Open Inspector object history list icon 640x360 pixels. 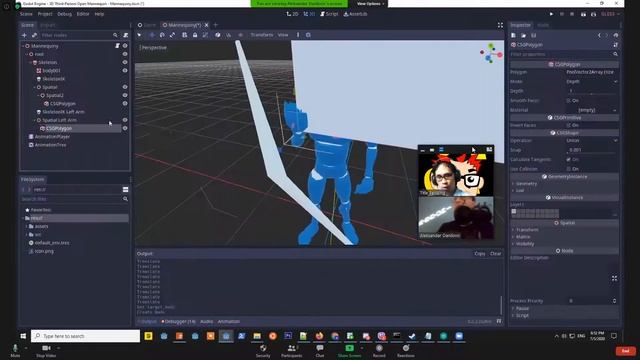(616, 36)
